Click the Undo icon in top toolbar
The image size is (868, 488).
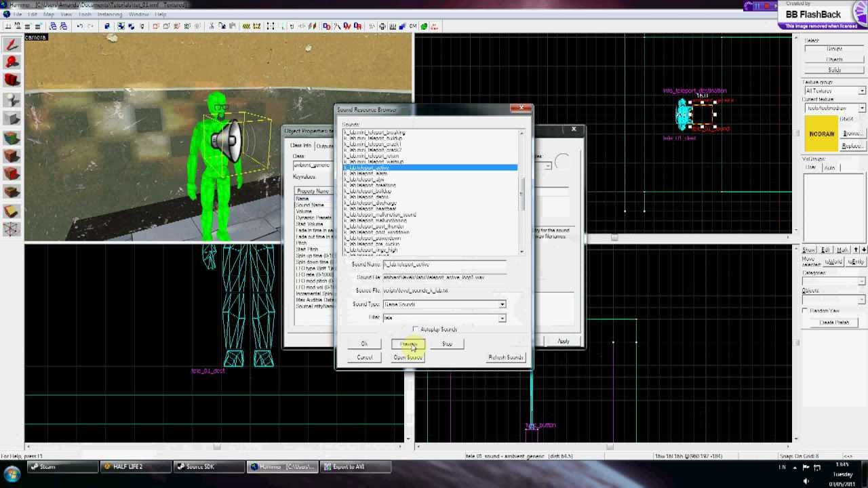point(80,26)
